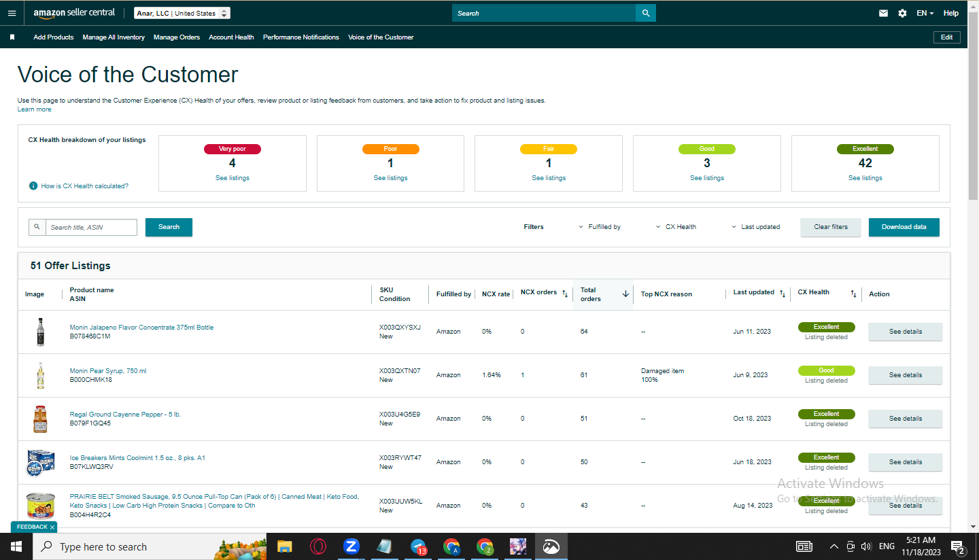The width and height of the screenshot is (979, 560).
Task: Select Voice of the Customer nav item
Action: [381, 37]
